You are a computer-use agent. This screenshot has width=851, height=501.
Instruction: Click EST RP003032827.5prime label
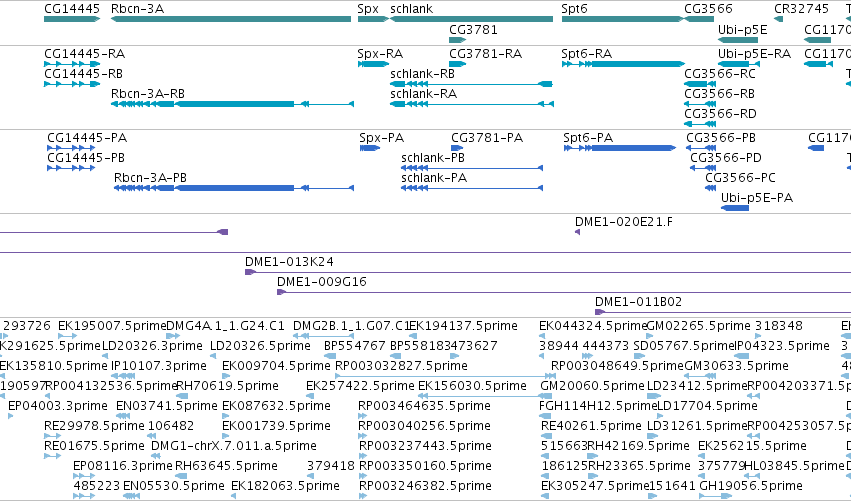point(401,366)
